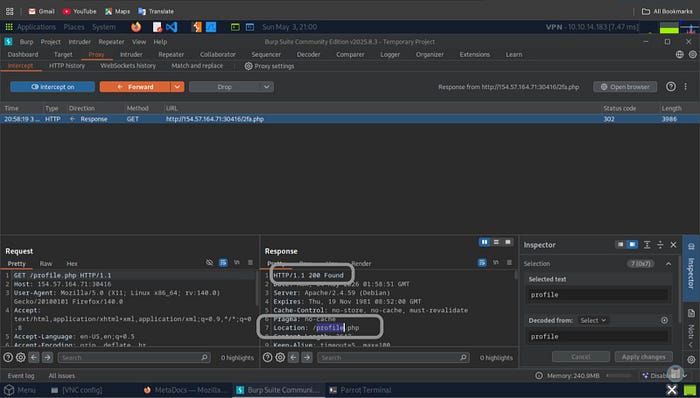700x398 pixels.
Task: Open the Project menu
Action: click(50, 41)
